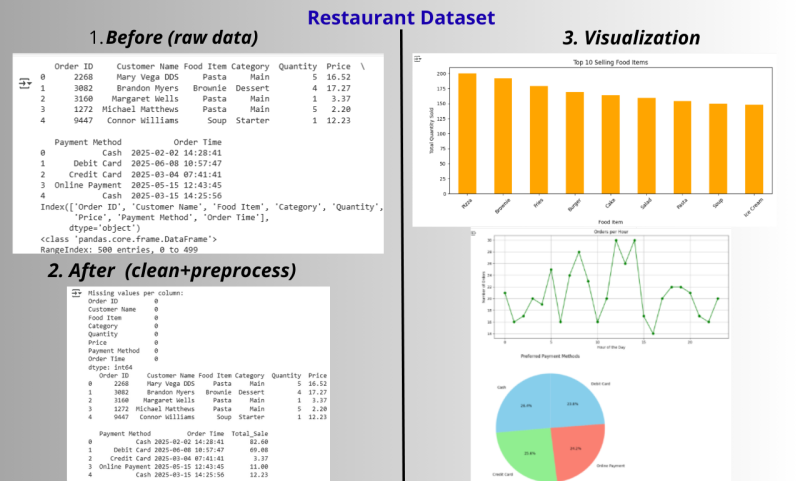Click the Restaurant Dataset title
The height and width of the screenshot is (481, 800).
coord(400,17)
